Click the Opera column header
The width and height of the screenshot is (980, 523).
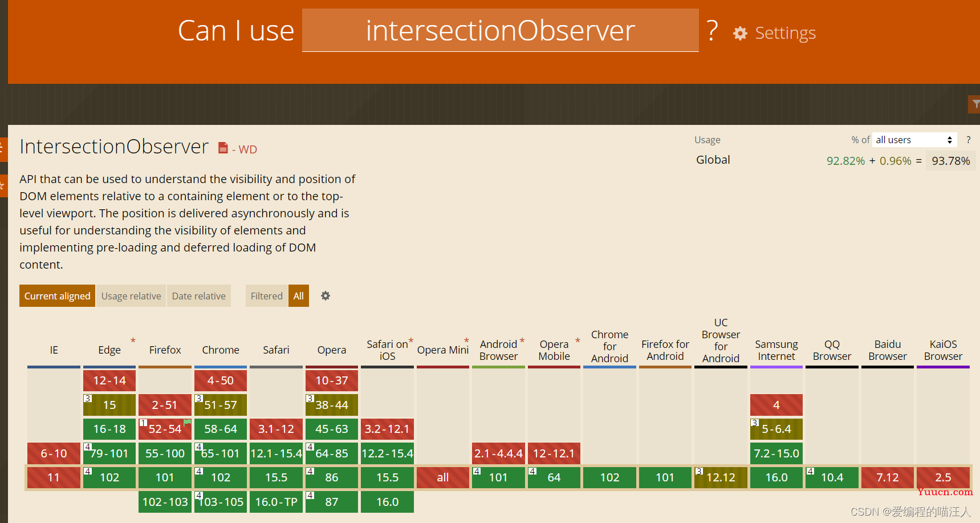pyautogui.click(x=332, y=350)
